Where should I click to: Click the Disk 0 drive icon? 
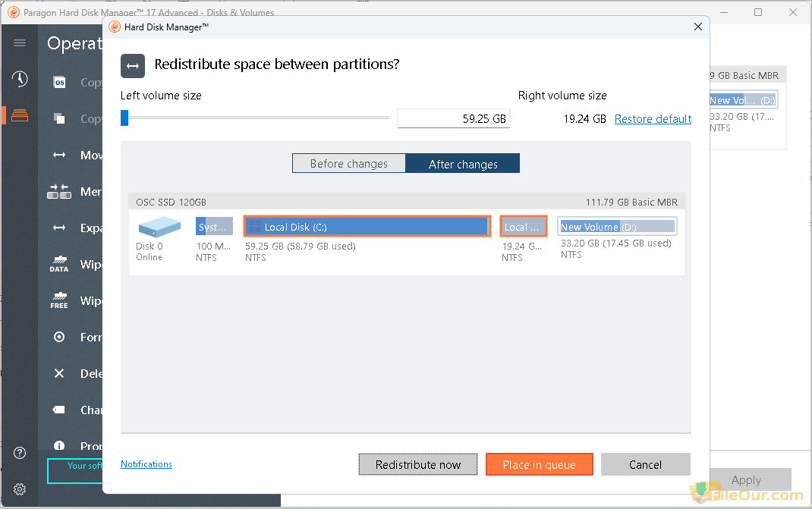click(159, 227)
